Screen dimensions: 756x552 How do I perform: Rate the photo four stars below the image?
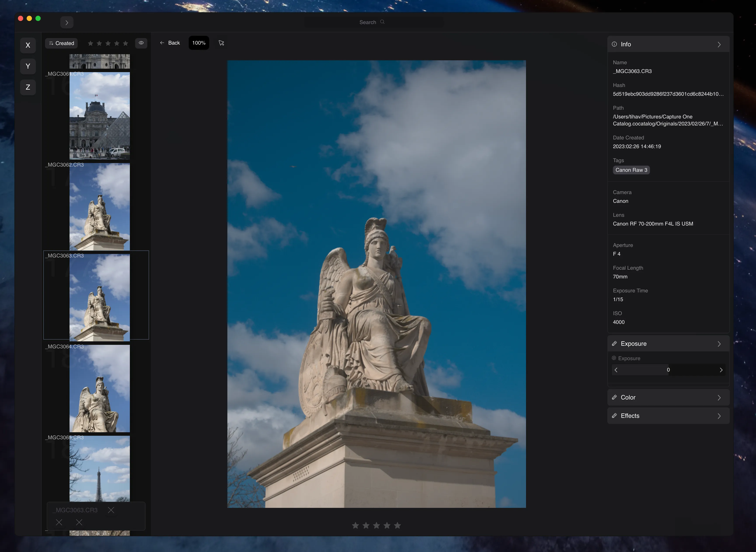[x=387, y=525]
